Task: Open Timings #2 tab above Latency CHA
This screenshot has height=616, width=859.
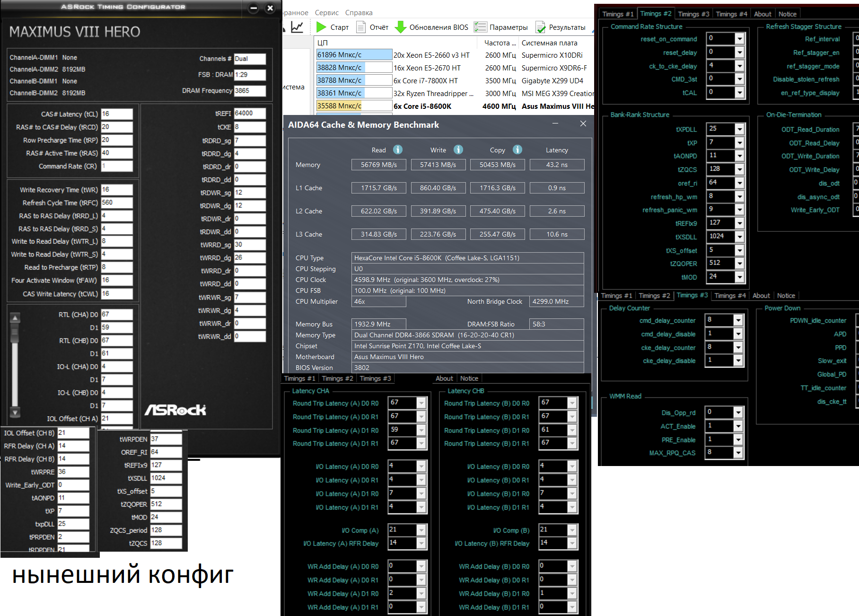Action: [x=337, y=378]
